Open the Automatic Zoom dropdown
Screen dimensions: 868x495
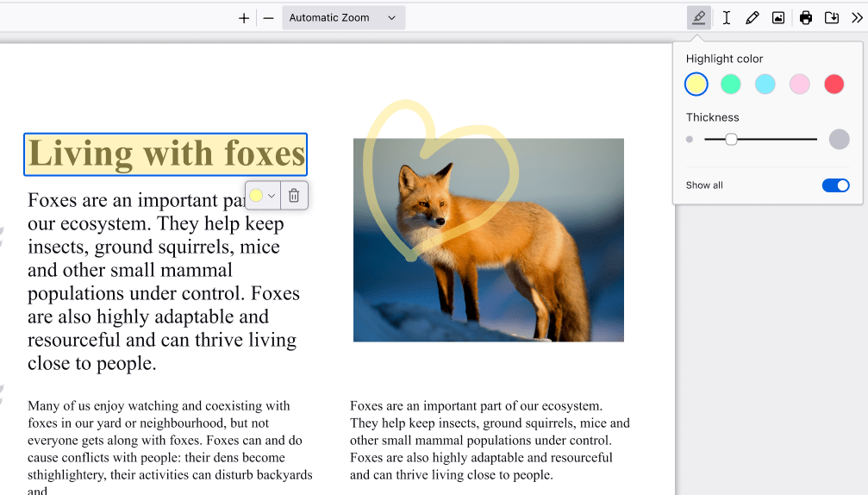[x=343, y=18]
